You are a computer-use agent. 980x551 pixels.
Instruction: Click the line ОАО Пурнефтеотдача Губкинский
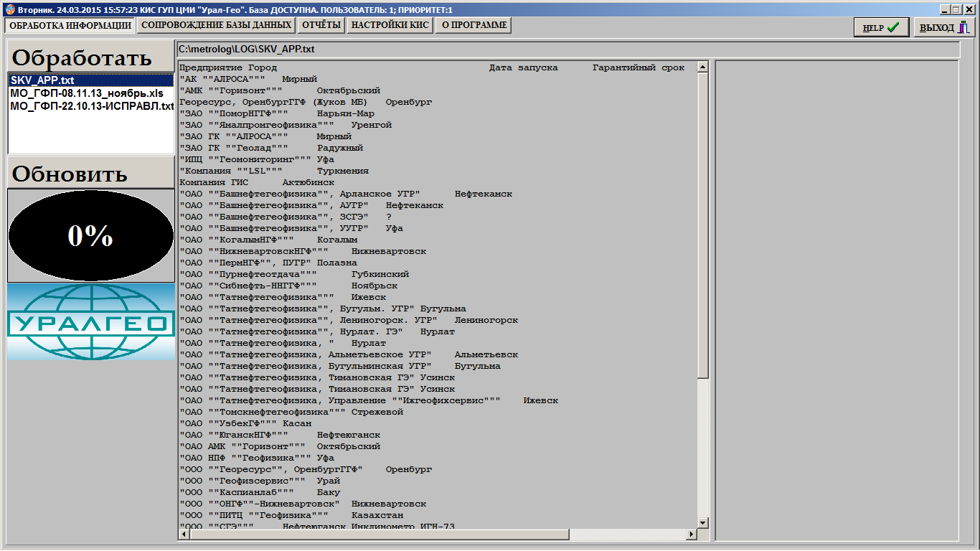click(x=293, y=274)
